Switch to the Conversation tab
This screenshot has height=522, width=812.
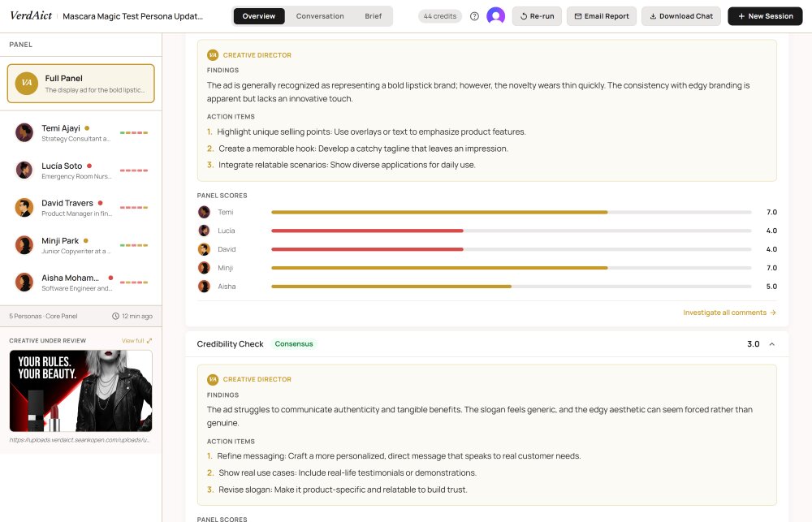click(319, 16)
